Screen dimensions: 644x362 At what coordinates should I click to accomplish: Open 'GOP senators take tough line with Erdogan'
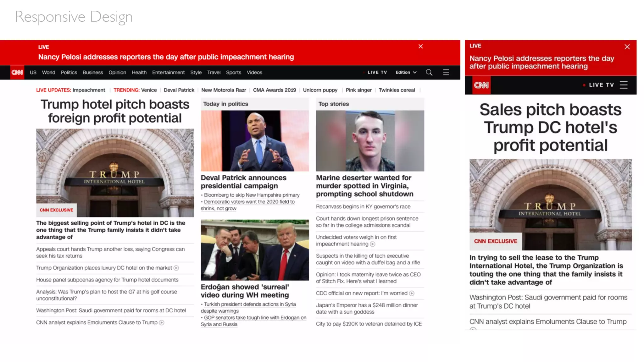(x=253, y=321)
